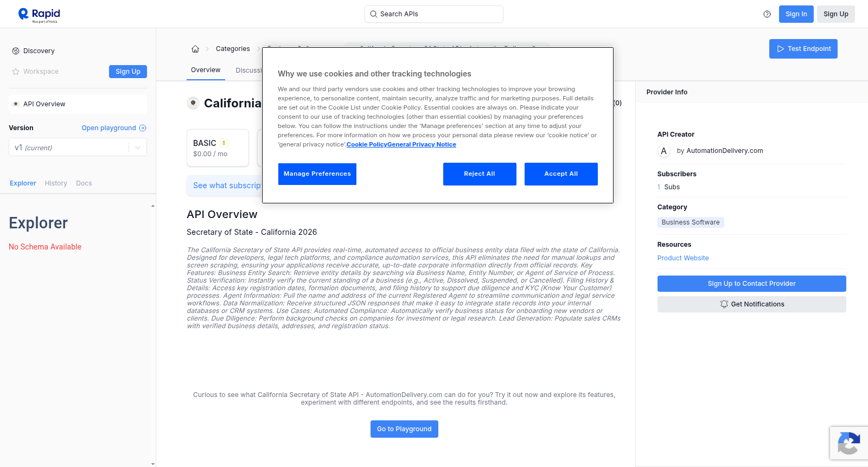Select the Explorer sidebar tab
The height and width of the screenshot is (467, 868).
(23, 183)
